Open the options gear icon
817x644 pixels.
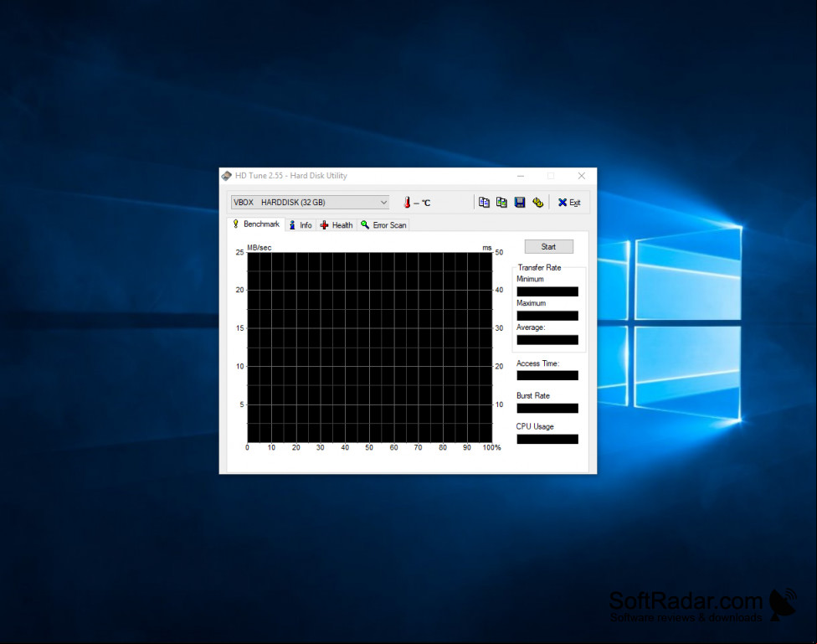[537, 203]
